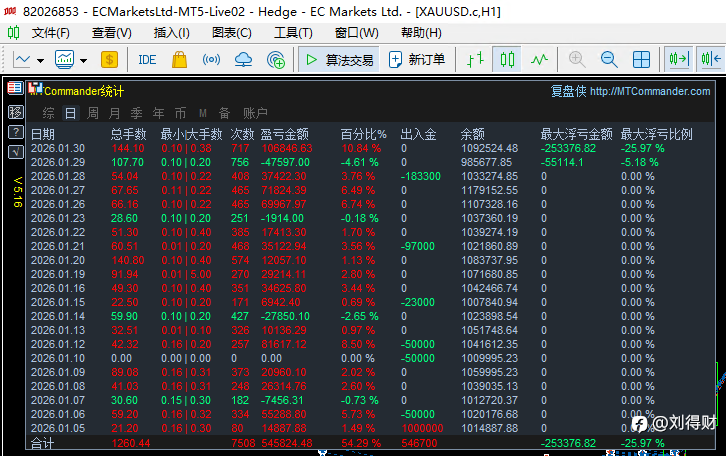The image size is (726, 456).
Task: Select the V5.16 version label
Action: tap(18, 192)
